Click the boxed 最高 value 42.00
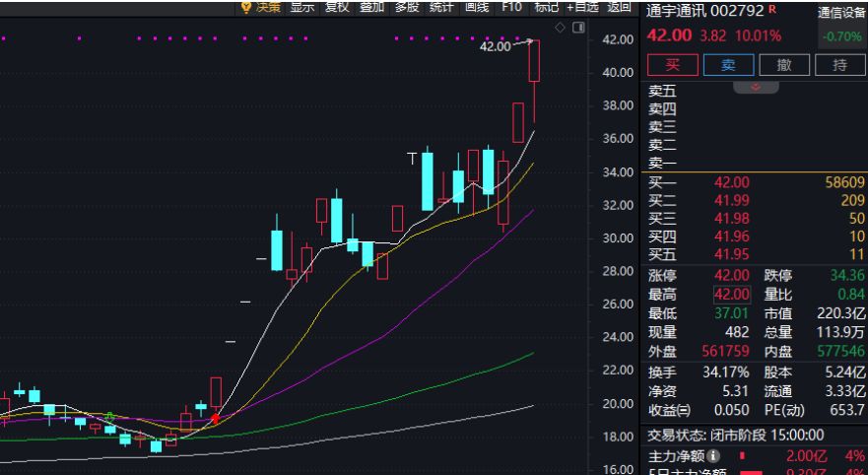This screenshot has height=475, width=868. pos(731,295)
